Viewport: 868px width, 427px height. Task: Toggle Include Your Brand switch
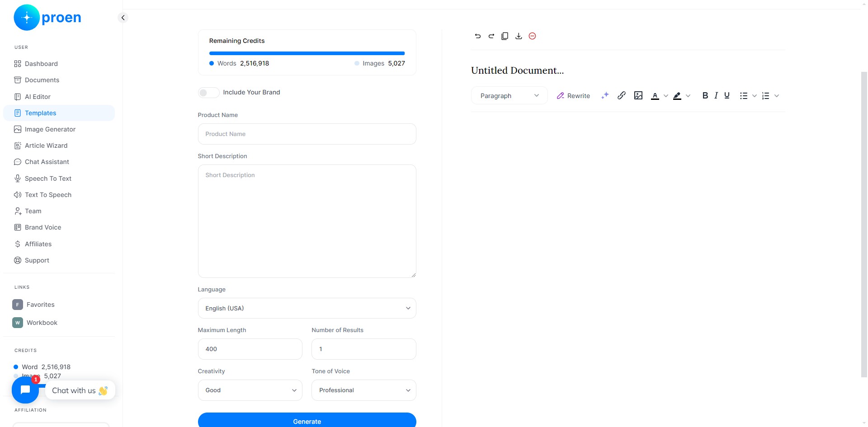(x=208, y=93)
